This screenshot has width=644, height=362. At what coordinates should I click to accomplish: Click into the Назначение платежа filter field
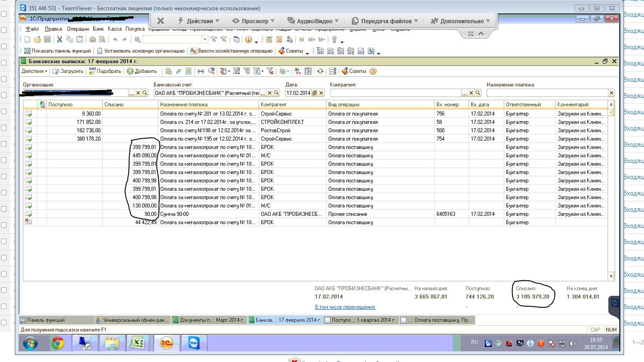[547, 93]
